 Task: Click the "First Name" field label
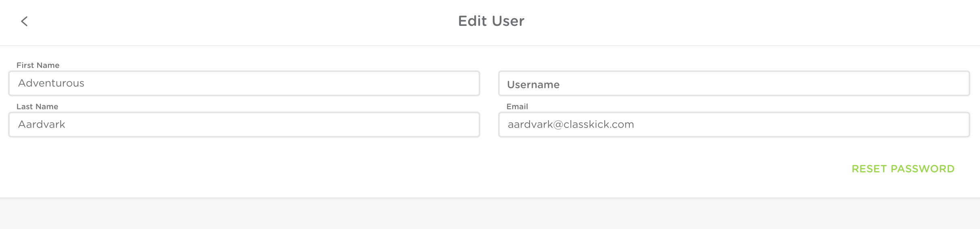tap(38, 65)
